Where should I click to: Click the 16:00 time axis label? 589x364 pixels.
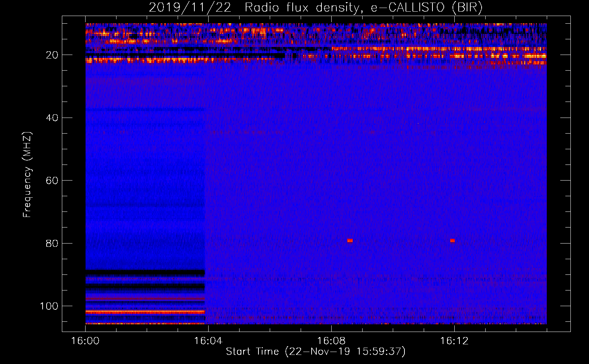[x=85, y=341]
